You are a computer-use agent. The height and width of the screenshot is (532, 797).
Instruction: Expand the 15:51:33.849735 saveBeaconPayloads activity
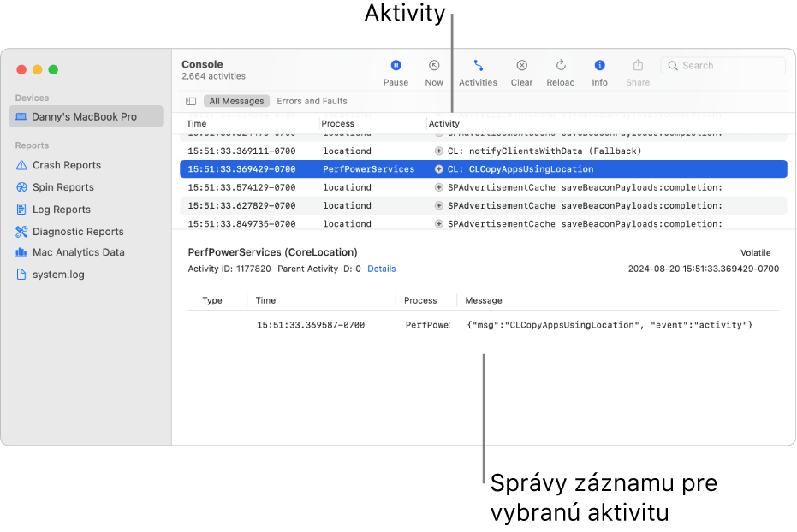[438, 224]
